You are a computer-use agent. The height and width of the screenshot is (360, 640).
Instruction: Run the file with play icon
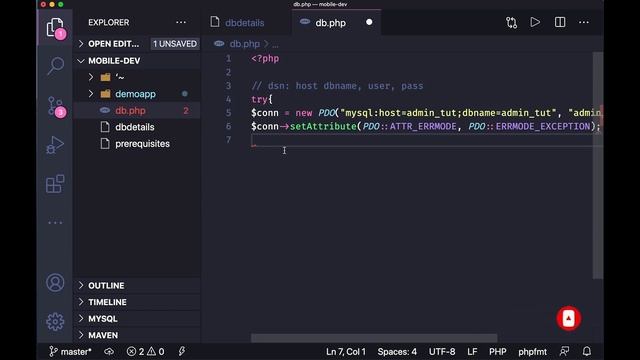click(x=535, y=22)
